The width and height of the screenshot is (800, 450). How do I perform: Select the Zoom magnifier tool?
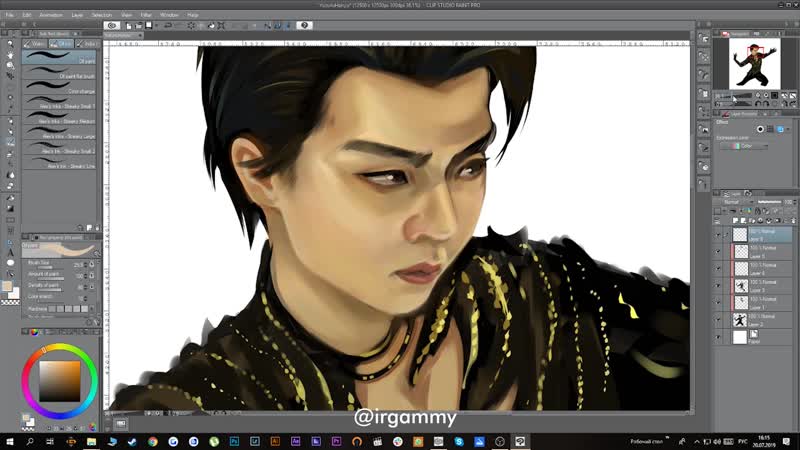click(x=10, y=44)
